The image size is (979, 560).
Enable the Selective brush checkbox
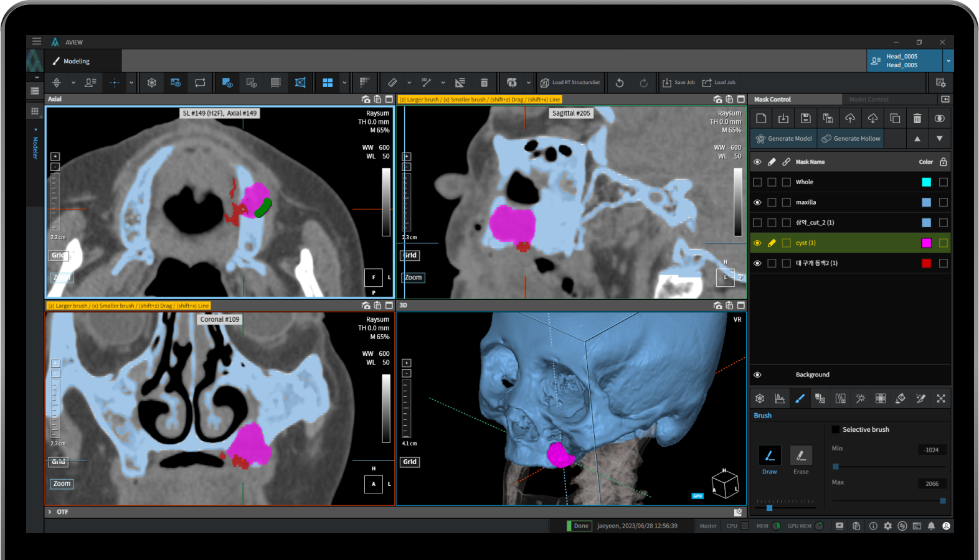836,429
